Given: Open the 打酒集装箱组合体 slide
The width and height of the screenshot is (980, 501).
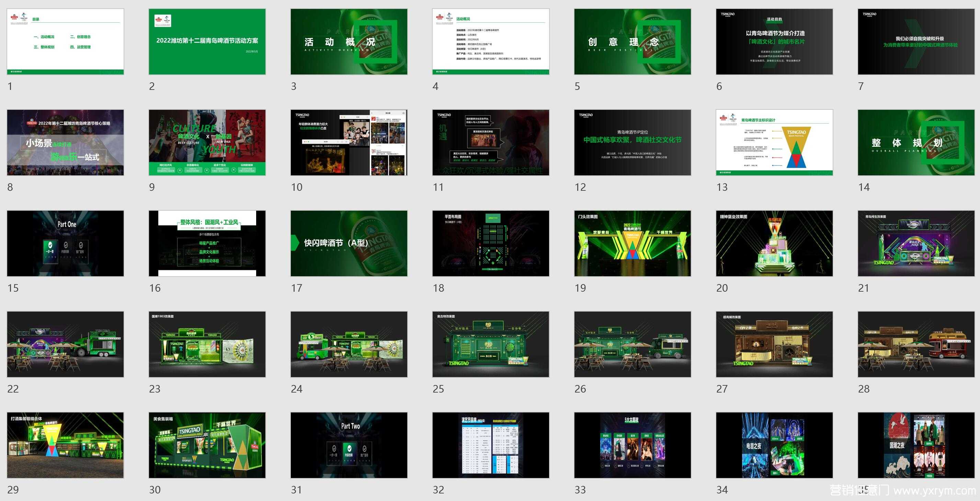Looking at the screenshot, I should (66, 445).
